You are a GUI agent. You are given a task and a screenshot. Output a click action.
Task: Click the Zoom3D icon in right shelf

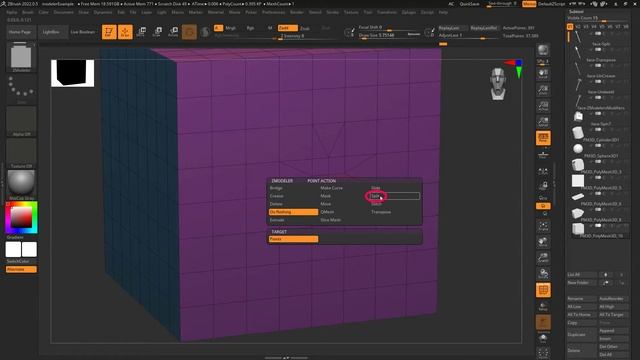543,258
